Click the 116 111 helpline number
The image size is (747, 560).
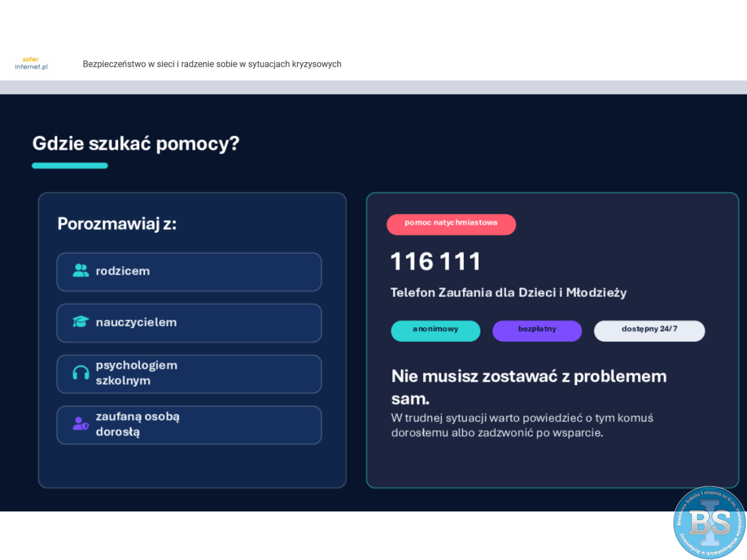click(436, 262)
